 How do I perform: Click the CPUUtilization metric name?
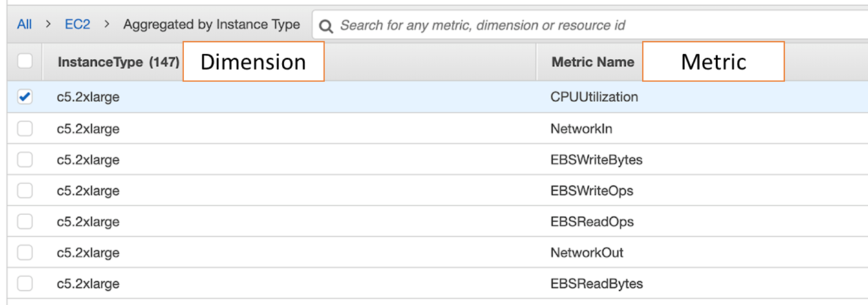click(594, 97)
